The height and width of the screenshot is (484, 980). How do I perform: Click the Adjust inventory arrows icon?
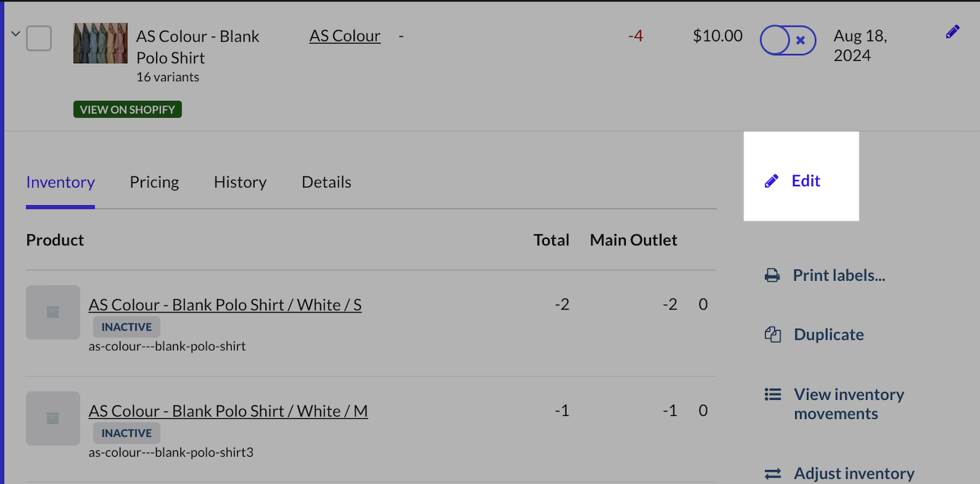click(x=773, y=474)
